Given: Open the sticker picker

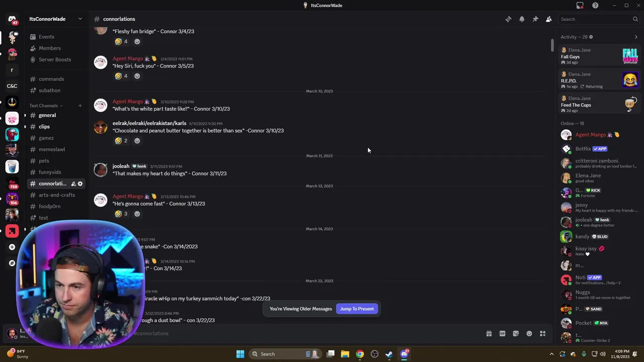Looking at the screenshot, I should 516,333.
